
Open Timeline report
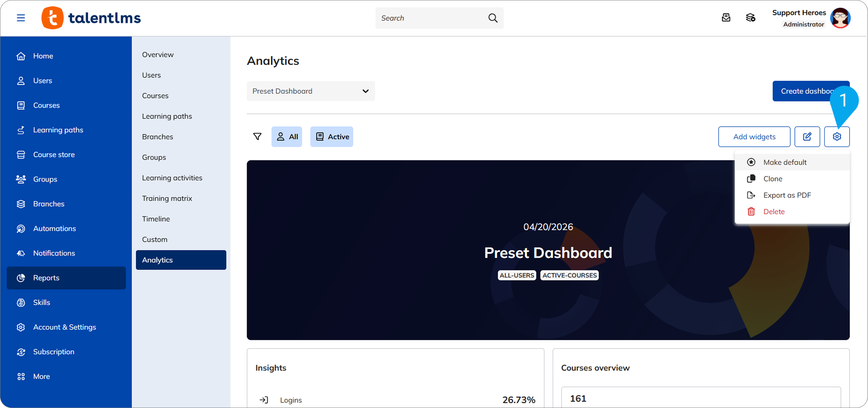pyautogui.click(x=181, y=219)
